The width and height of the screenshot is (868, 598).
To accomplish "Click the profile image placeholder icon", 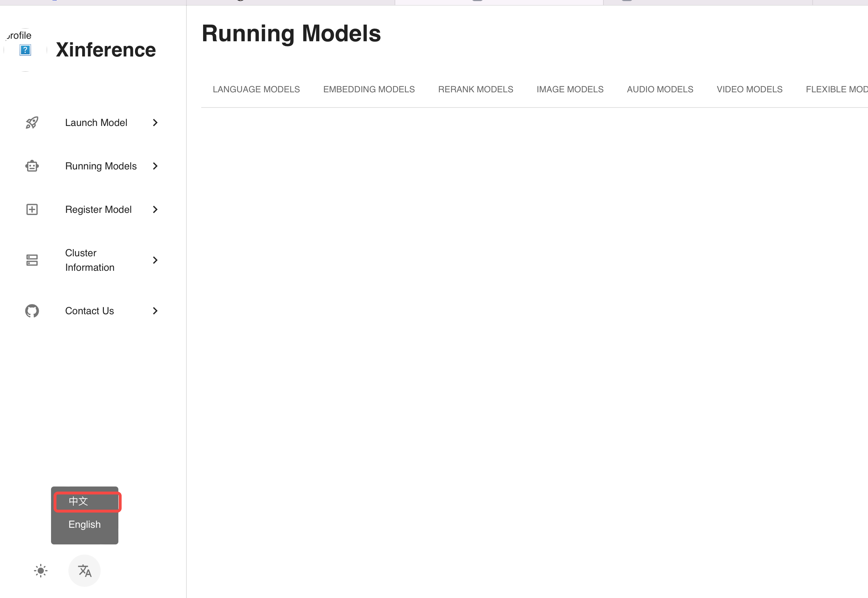I will [25, 50].
